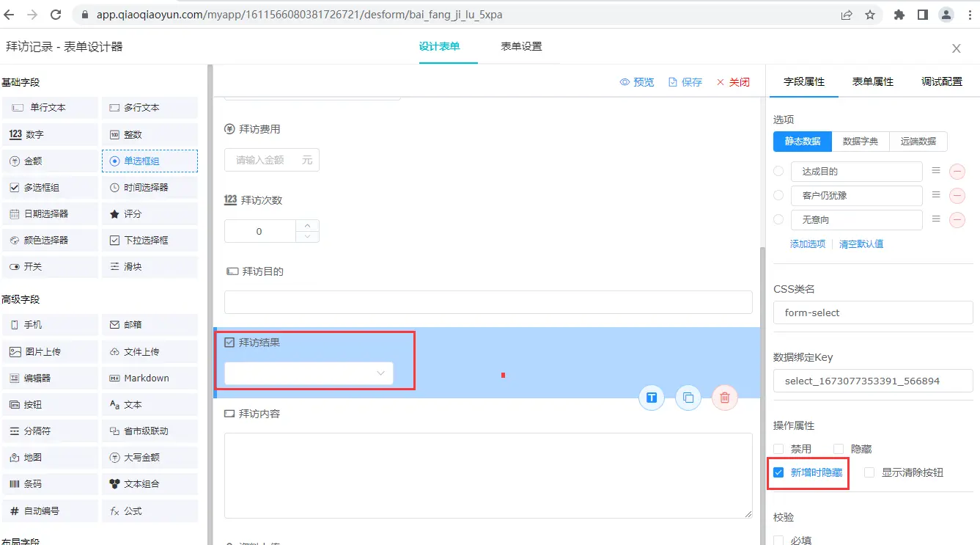Click 预览 to preview the form
This screenshot has height=545, width=980.
[x=637, y=82]
